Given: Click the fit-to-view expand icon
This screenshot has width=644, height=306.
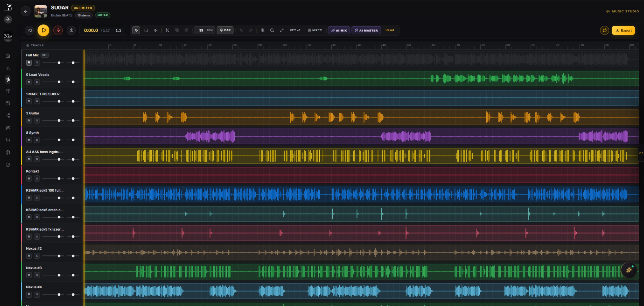Looking at the screenshot, I should coord(282,30).
